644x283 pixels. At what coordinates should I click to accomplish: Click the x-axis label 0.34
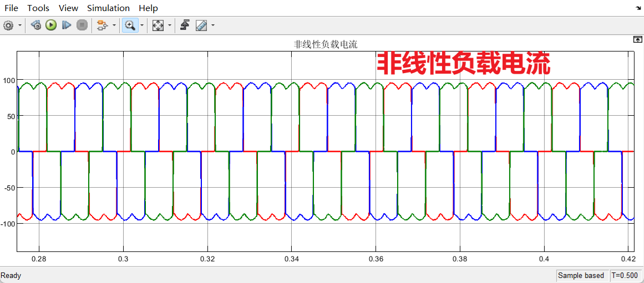point(291,259)
